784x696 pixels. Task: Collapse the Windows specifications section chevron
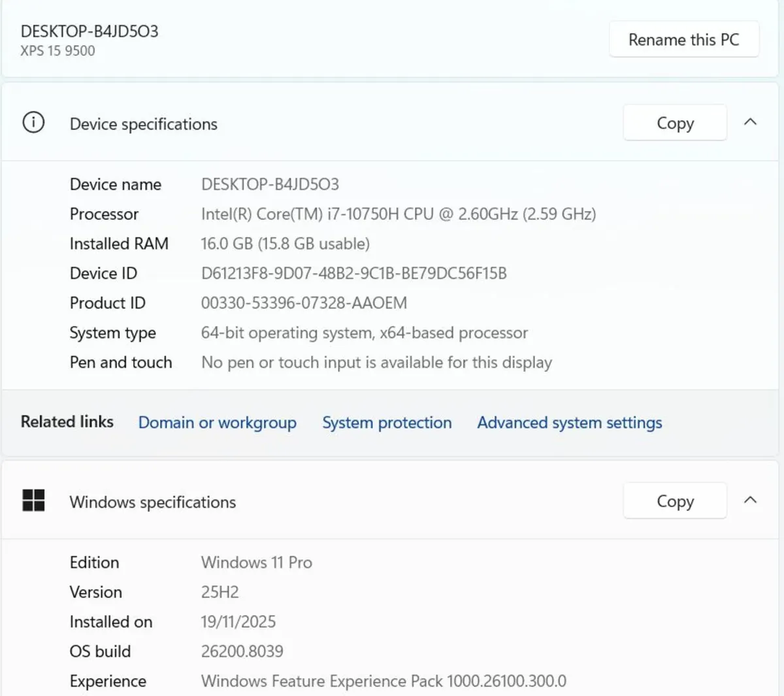pos(751,500)
